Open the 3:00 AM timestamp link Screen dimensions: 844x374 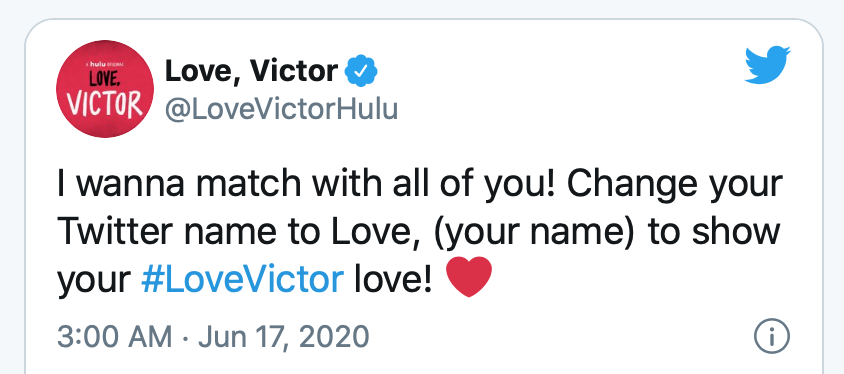114,336
